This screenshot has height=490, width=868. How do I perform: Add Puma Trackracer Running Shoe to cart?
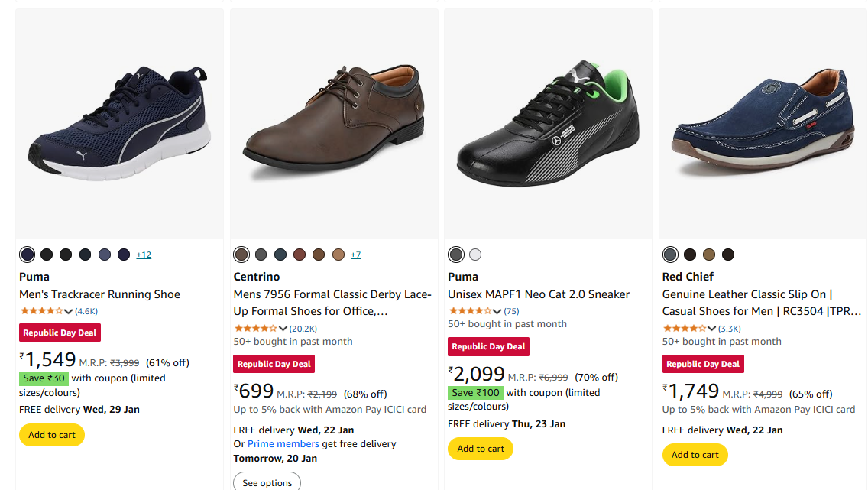(52, 435)
